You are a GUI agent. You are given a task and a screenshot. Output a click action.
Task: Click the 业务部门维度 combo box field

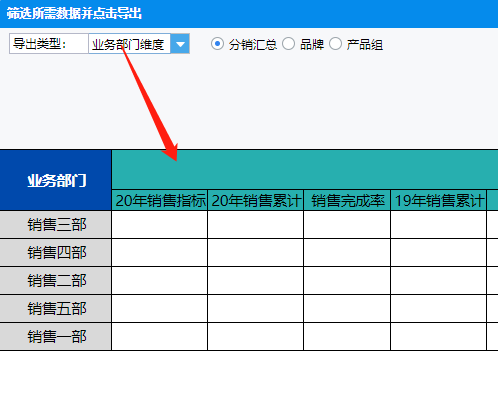[x=129, y=44]
